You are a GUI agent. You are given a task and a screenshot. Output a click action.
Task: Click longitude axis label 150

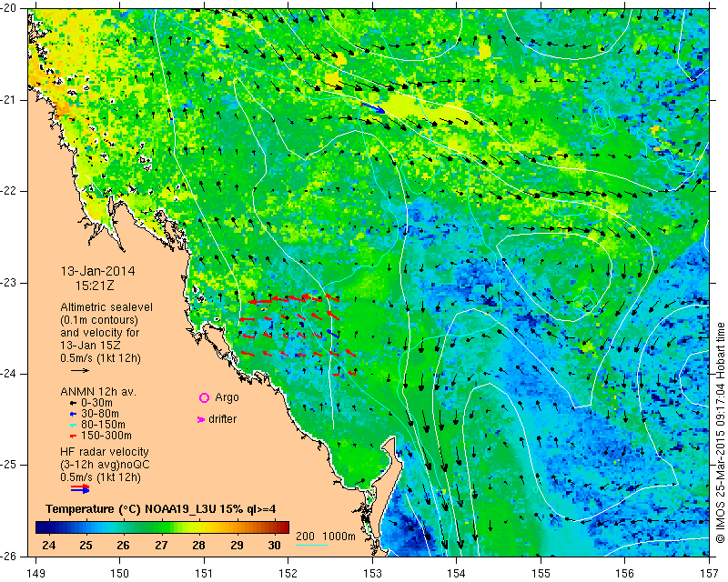[x=120, y=574]
